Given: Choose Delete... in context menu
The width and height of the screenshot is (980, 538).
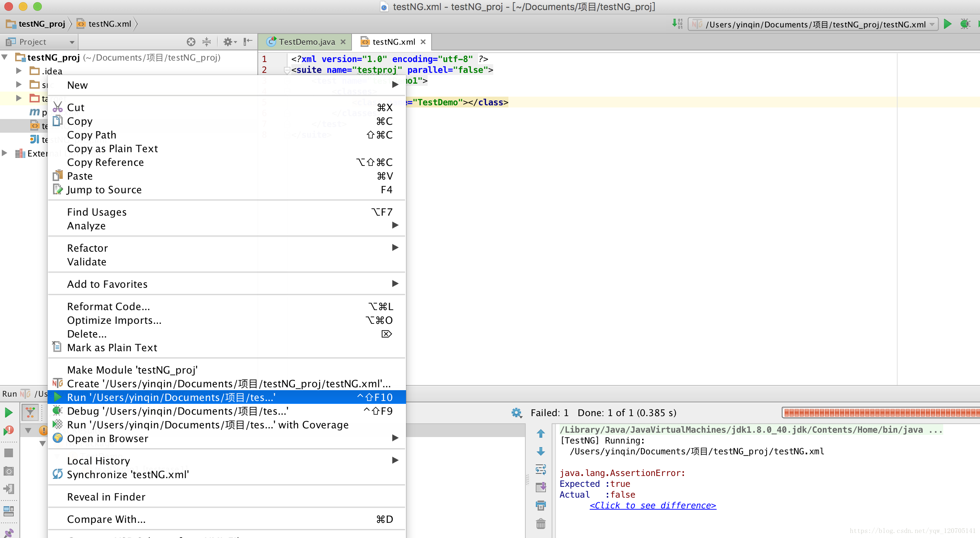Looking at the screenshot, I should tap(227, 334).
